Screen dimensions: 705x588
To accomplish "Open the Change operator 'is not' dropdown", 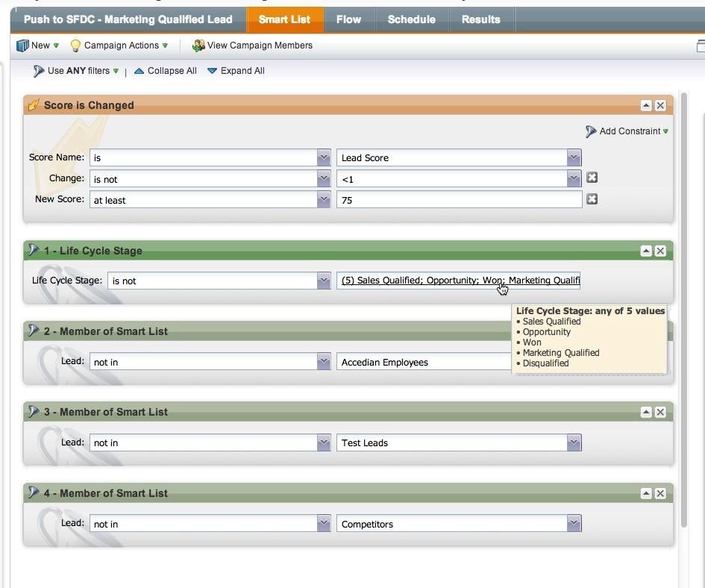I will tap(324, 179).
